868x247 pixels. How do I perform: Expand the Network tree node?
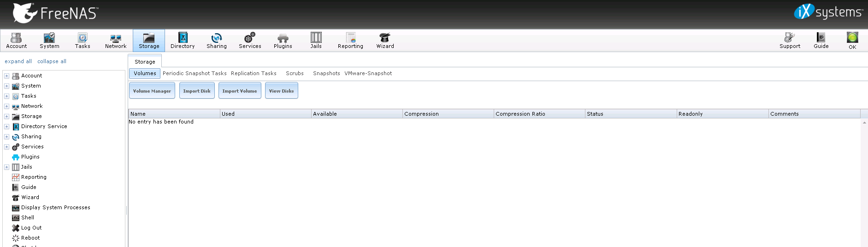tap(6, 106)
